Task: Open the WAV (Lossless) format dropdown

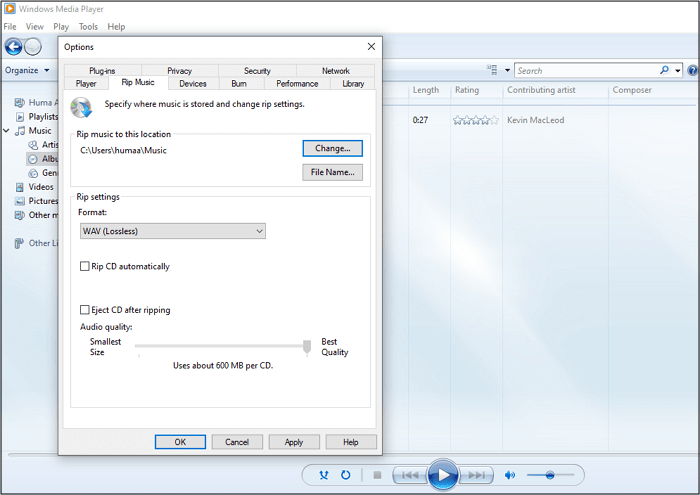Action: coord(172,231)
